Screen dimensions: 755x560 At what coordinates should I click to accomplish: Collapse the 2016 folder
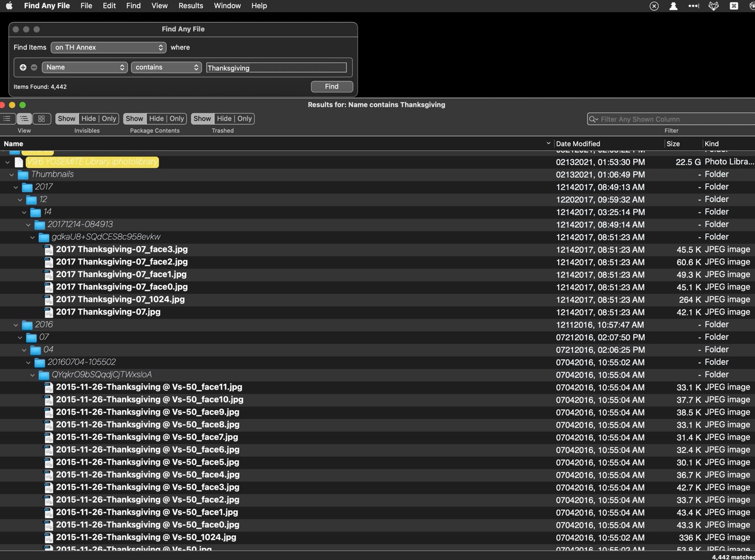[x=16, y=325]
